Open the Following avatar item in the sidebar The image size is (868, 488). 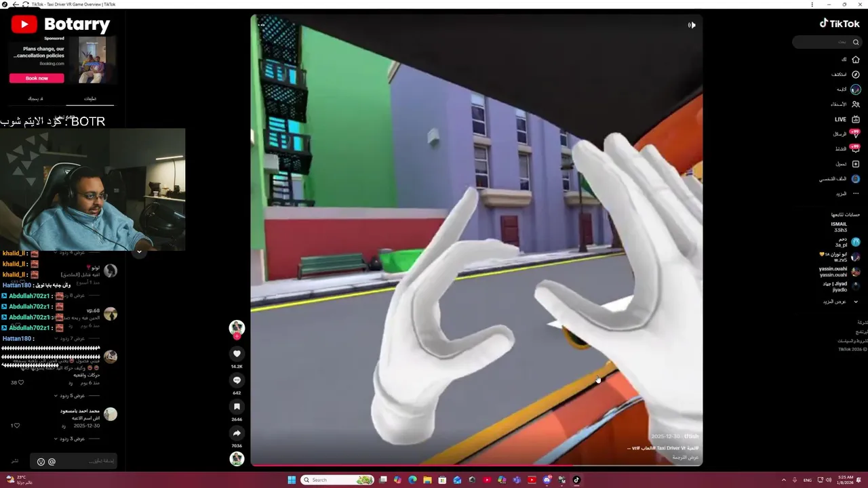[x=856, y=89]
